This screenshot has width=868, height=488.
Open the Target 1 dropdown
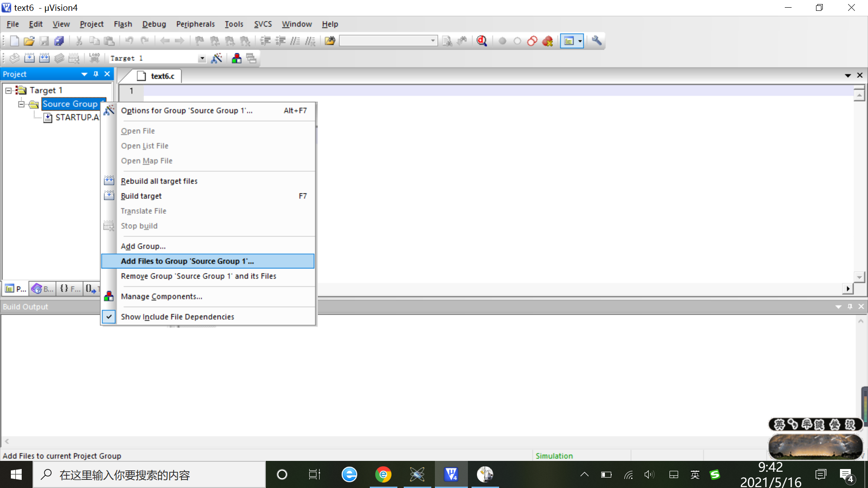(202, 58)
